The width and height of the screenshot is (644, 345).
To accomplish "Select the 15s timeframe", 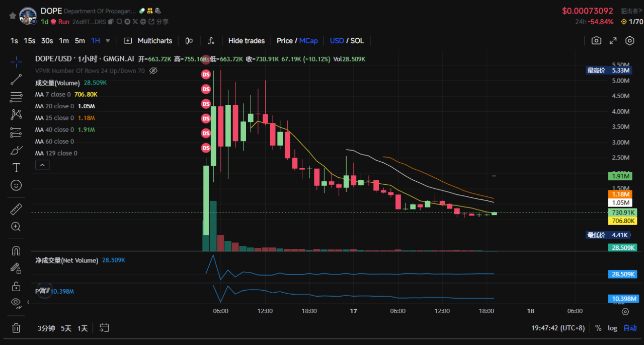I will (x=30, y=41).
